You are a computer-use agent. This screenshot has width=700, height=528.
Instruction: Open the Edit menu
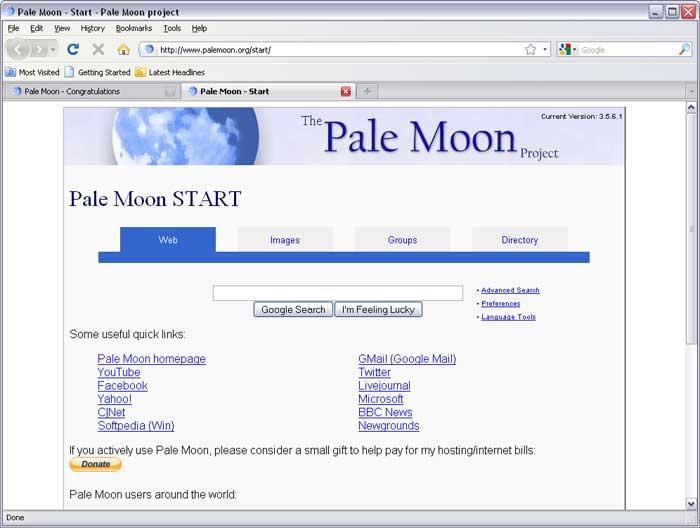(x=36, y=28)
